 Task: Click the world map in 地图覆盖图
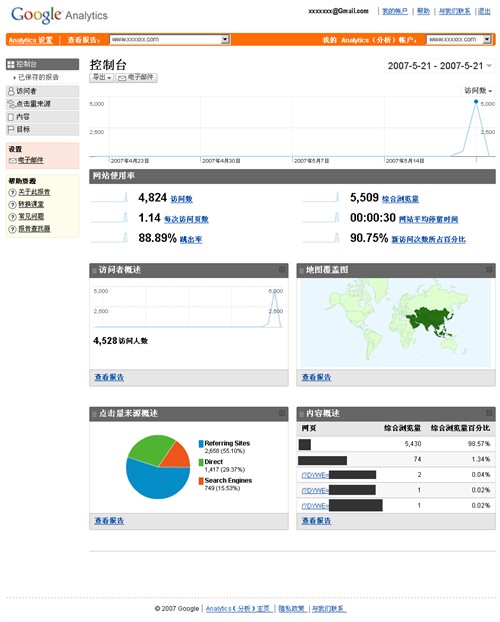(396, 323)
